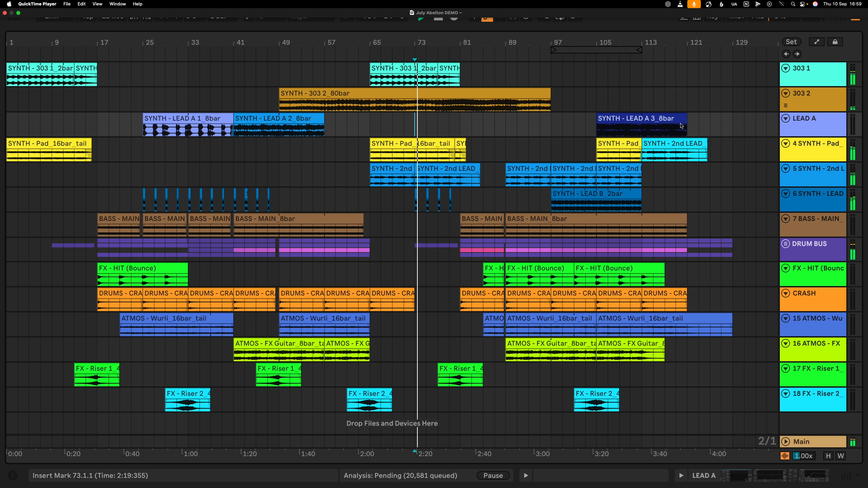Jump to next locator with right arrow
The width and height of the screenshot is (868, 488).
coord(797,54)
